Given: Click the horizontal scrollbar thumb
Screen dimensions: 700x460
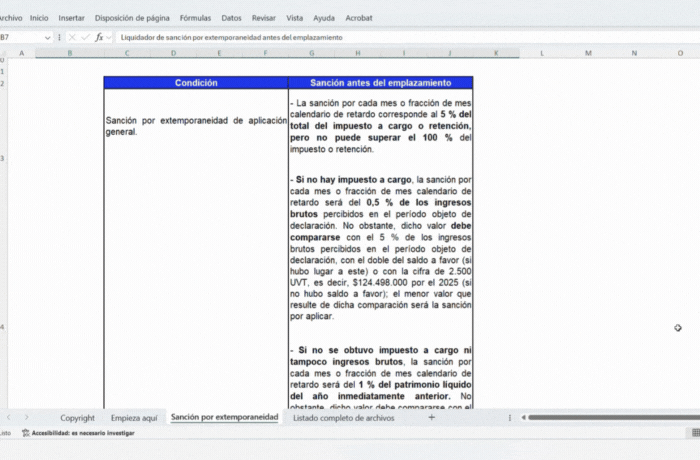Looking at the screenshot, I should tap(614, 418).
